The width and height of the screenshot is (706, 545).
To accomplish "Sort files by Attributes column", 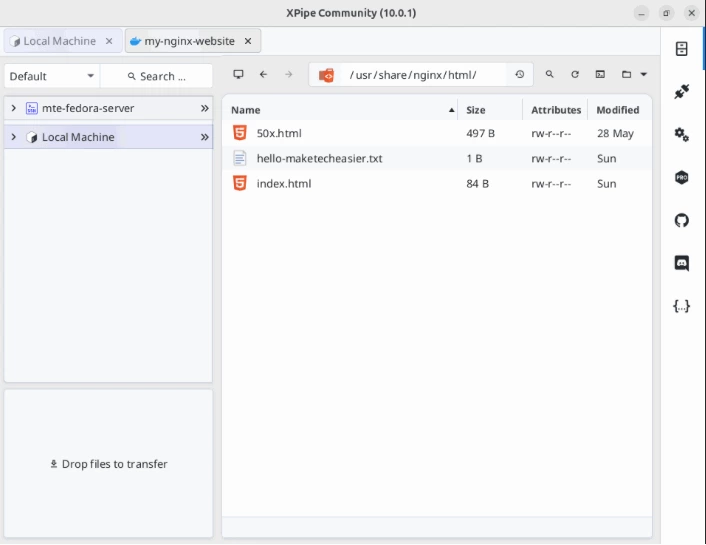I will (x=556, y=110).
